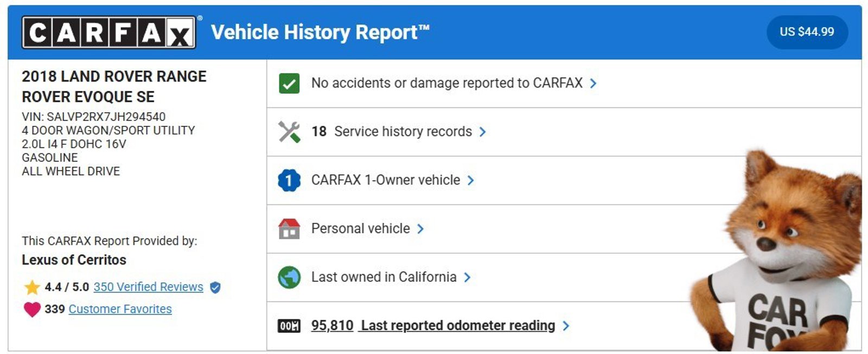Click the wrench and screwdriver service icon

pyautogui.click(x=289, y=132)
